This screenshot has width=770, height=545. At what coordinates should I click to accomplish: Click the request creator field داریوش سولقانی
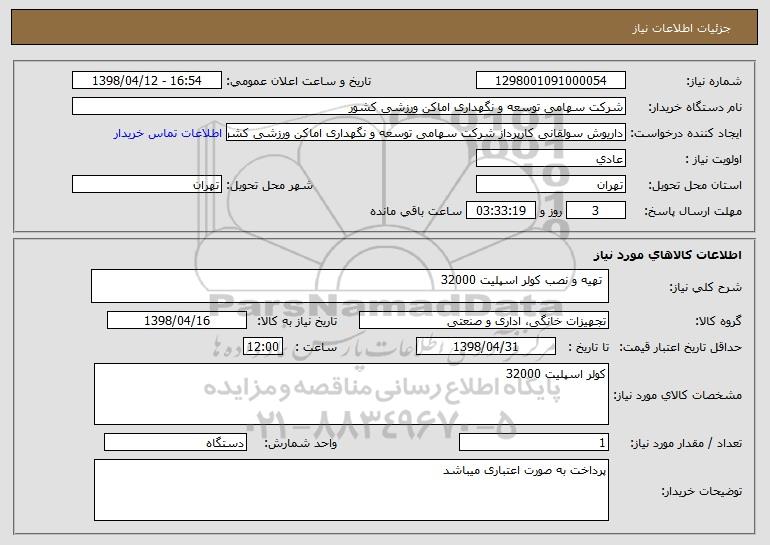426,133
